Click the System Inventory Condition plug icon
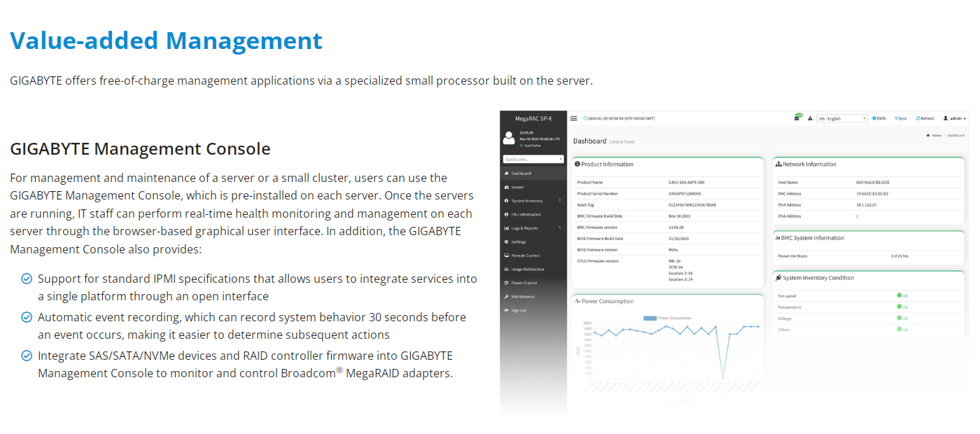Image resolution: width=980 pixels, height=434 pixels. point(778,278)
